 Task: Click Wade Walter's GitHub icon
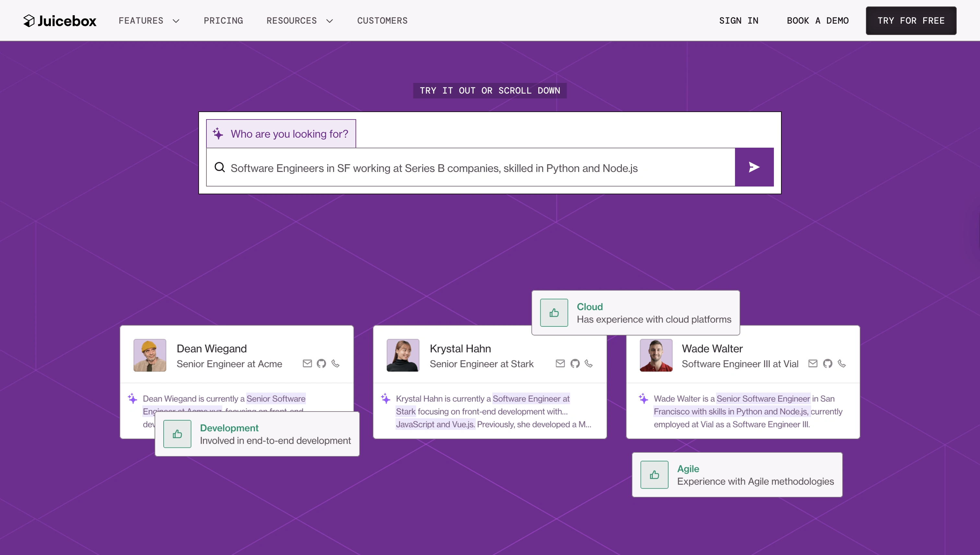point(827,363)
